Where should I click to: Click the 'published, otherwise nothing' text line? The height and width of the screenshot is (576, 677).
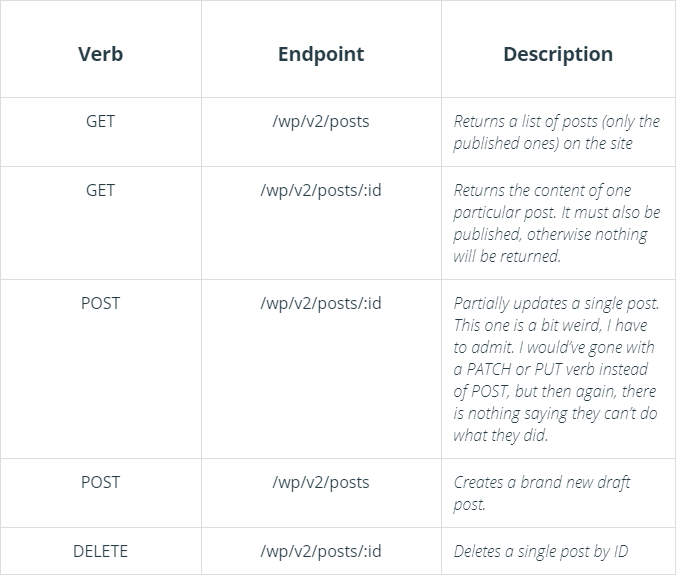(550, 234)
